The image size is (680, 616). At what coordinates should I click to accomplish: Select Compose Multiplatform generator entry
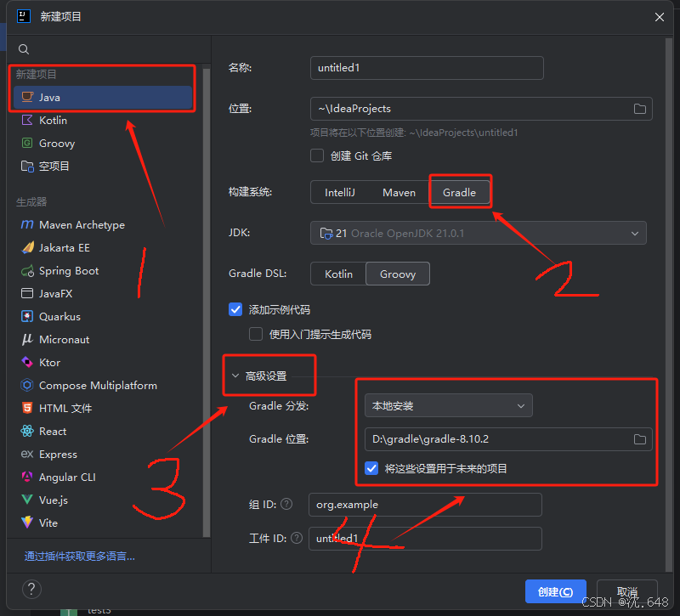tap(103, 386)
